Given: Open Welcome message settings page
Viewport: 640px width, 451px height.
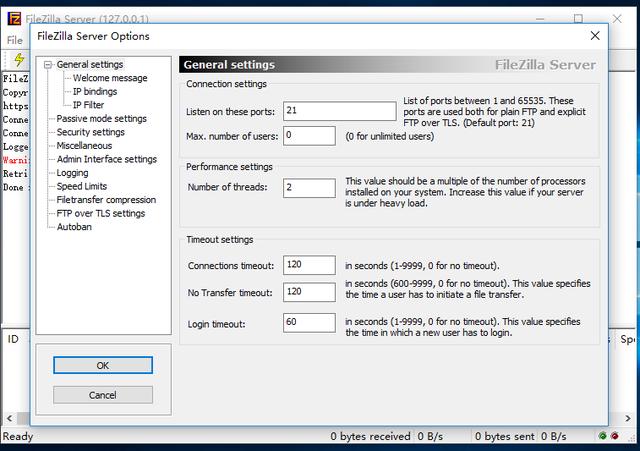Looking at the screenshot, I should point(110,78).
